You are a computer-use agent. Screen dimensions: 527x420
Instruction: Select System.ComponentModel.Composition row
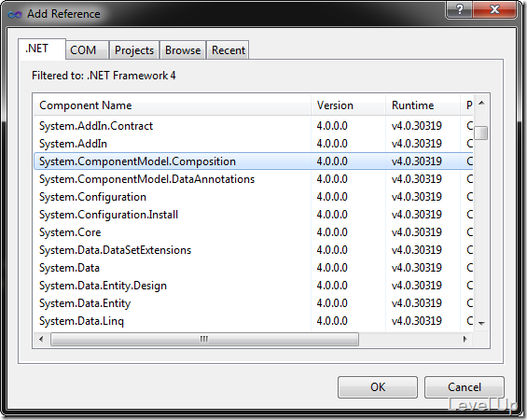click(x=254, y=161)
